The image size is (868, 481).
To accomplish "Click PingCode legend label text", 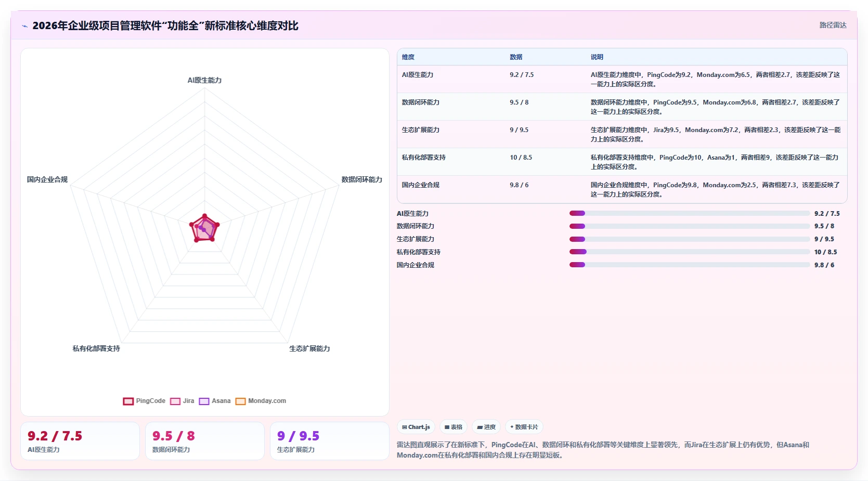I will 150,401.
